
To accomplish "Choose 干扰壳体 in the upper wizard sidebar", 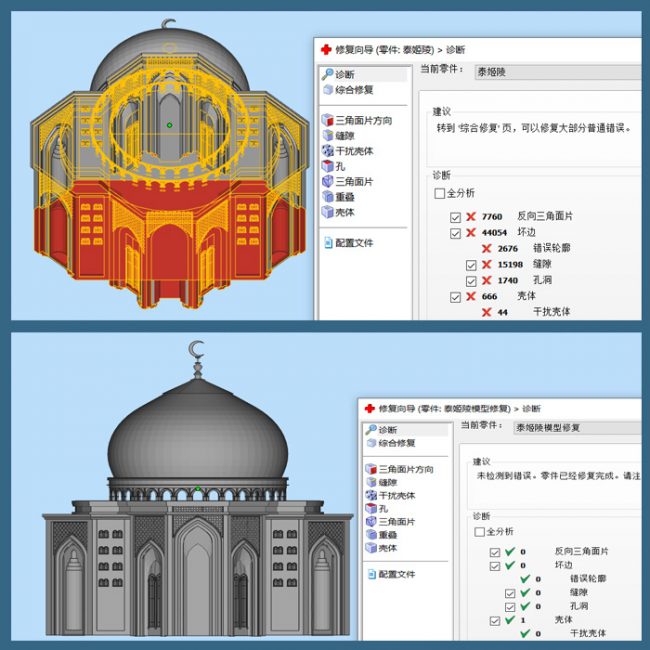I will (357, 151).
